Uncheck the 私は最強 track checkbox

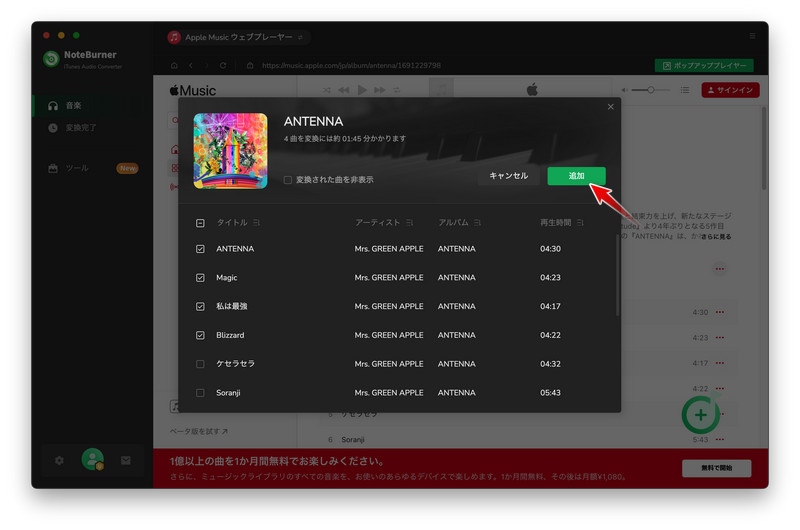click(x=200, y=306)
